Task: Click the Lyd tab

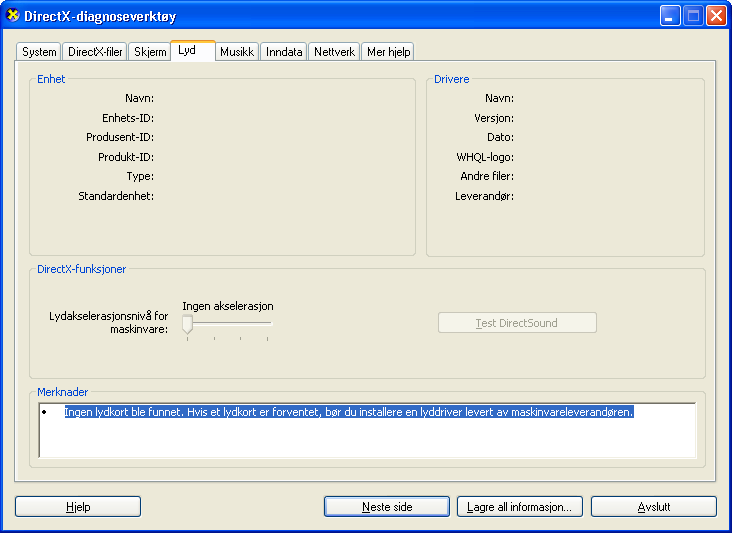Action: click(187, 50)
